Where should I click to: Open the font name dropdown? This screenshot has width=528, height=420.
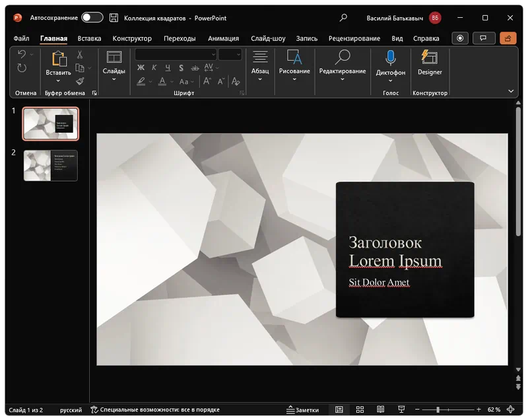click(x=213, y=55)
